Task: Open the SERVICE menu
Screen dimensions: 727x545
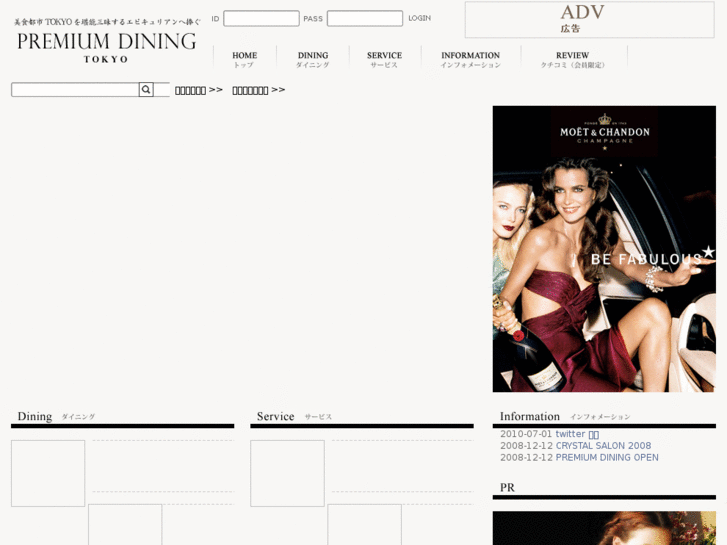Action: click(384, 59)
